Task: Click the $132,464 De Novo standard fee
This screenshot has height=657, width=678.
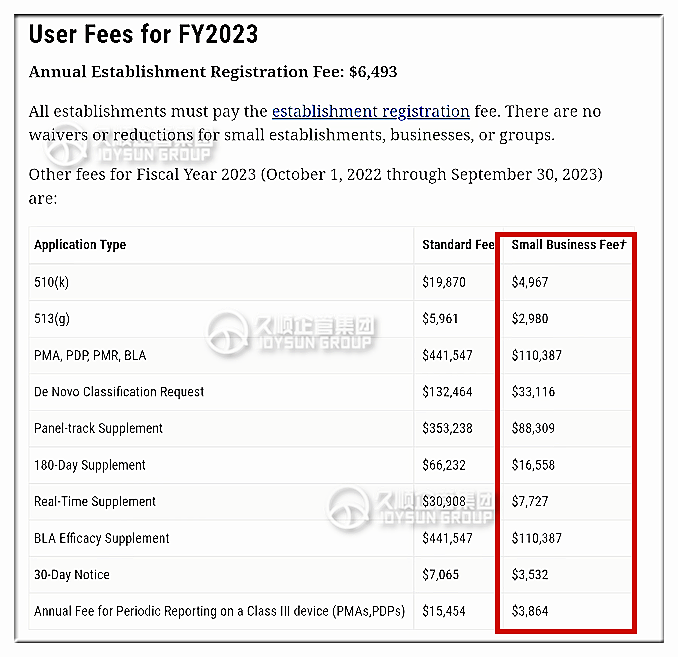Action: (x=447, y=392)
